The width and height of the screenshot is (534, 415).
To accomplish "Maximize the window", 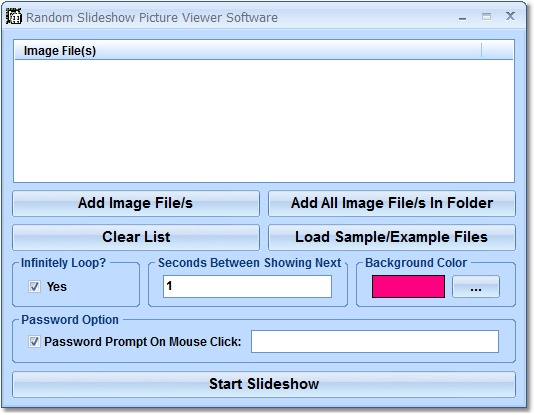I will [486, 16].
